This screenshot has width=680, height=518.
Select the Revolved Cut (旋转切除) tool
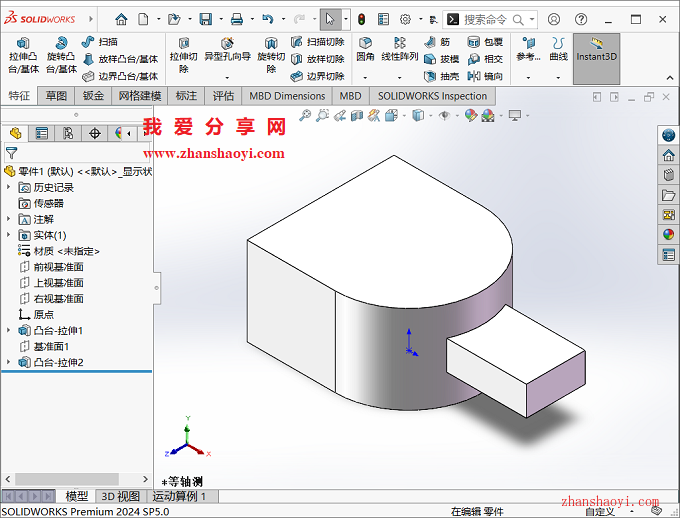point(271,56)
